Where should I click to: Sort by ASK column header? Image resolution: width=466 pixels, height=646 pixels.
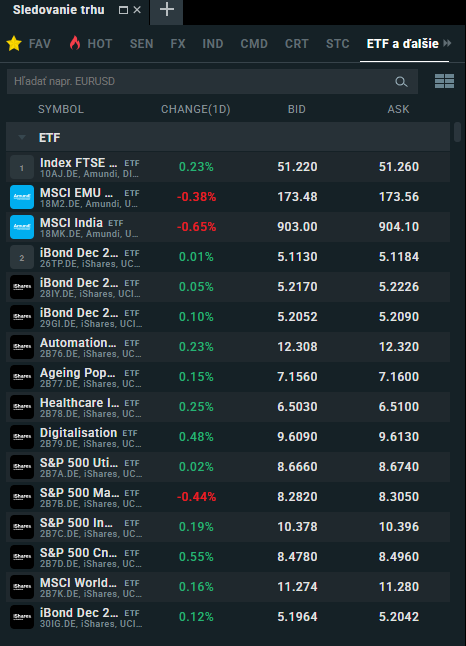coord(398,109)
